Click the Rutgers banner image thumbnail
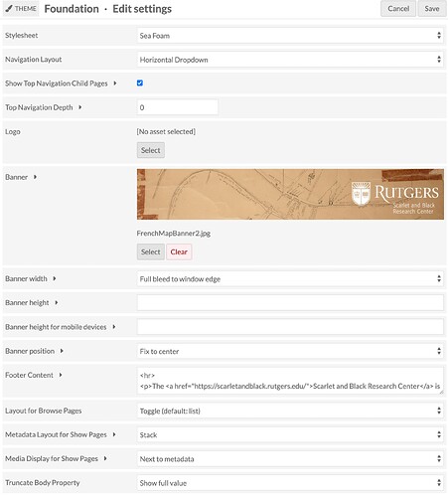448x497 pixels. (x=290, y=194)
